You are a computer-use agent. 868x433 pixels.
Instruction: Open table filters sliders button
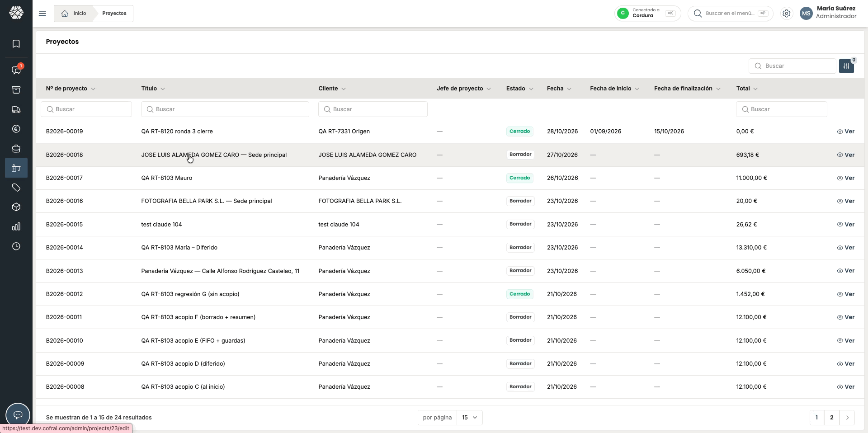pos(846,66)
